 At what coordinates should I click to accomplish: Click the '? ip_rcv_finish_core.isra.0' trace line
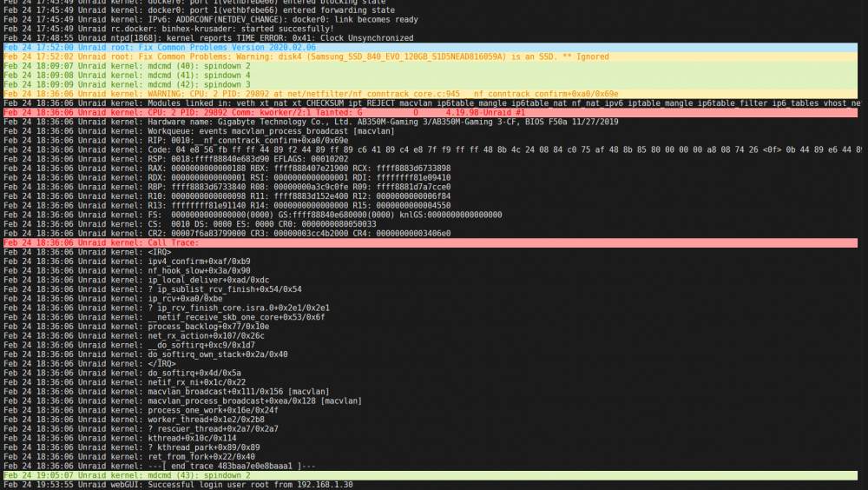(x=167, y=308)
